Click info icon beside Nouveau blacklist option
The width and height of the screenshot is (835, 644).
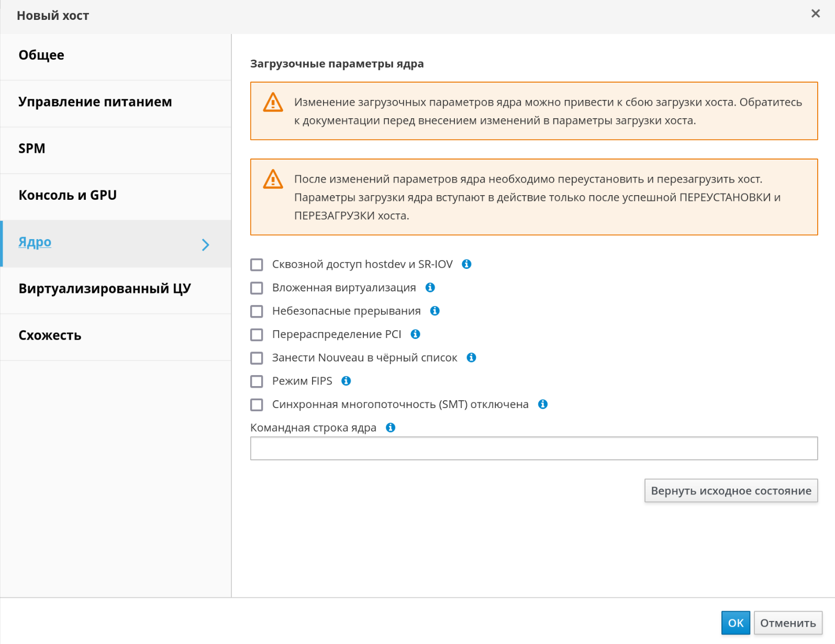coord(471,357)
